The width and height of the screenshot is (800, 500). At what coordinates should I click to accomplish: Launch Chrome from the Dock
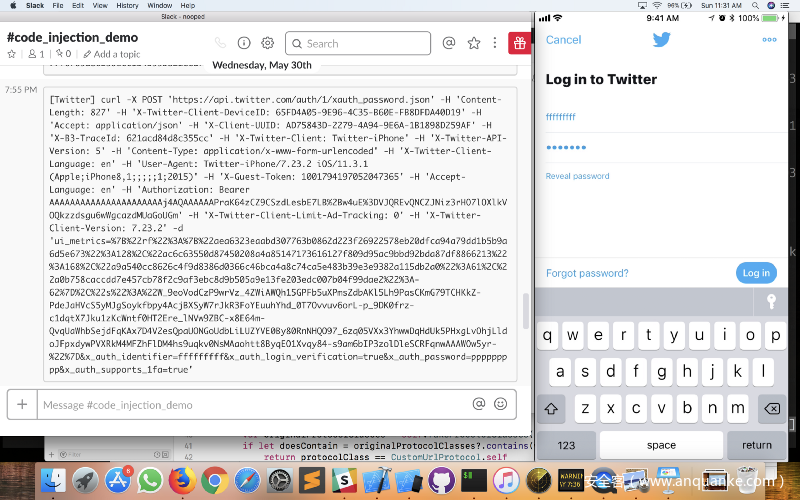(215, 481)
